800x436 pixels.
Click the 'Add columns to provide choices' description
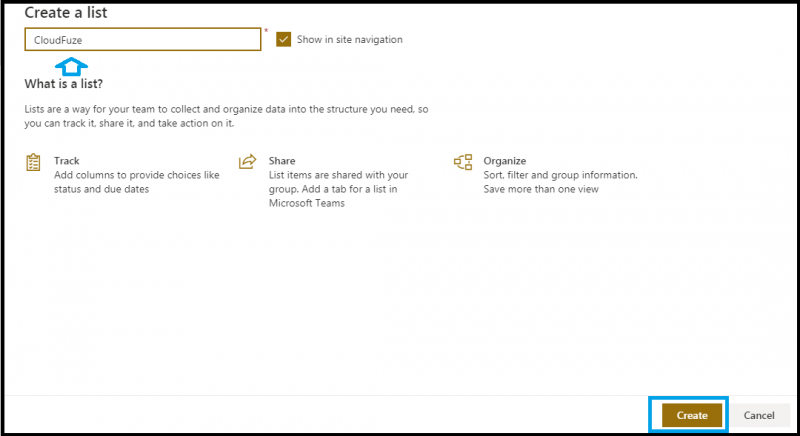tap(137, 182)
